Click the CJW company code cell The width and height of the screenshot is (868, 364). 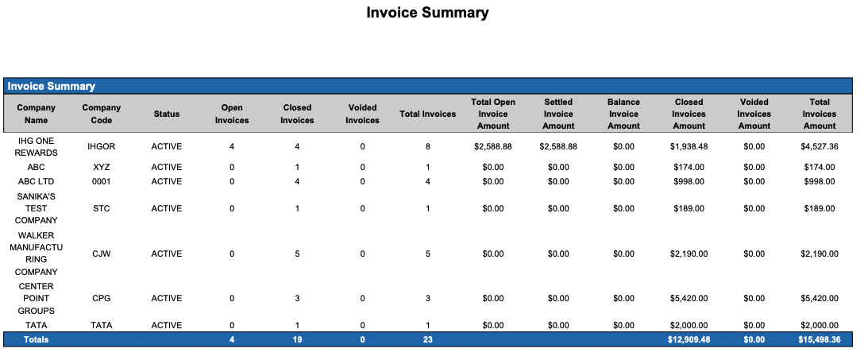[102, 254]
